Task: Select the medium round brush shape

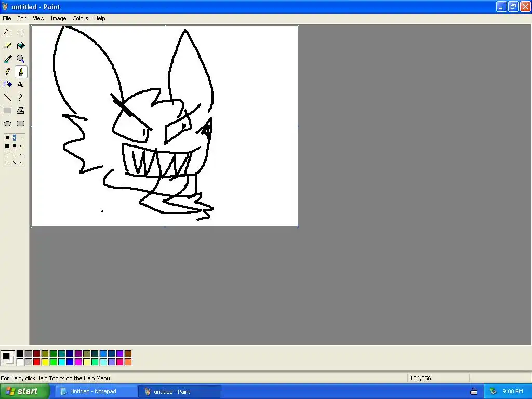Action: pyautogui.click(x=14, y=137)
